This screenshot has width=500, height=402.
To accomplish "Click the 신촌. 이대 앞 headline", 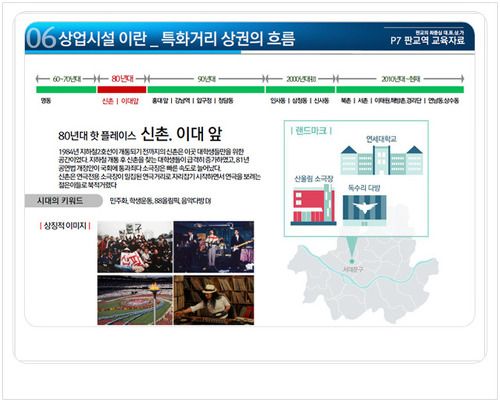I will click(181, 134).
